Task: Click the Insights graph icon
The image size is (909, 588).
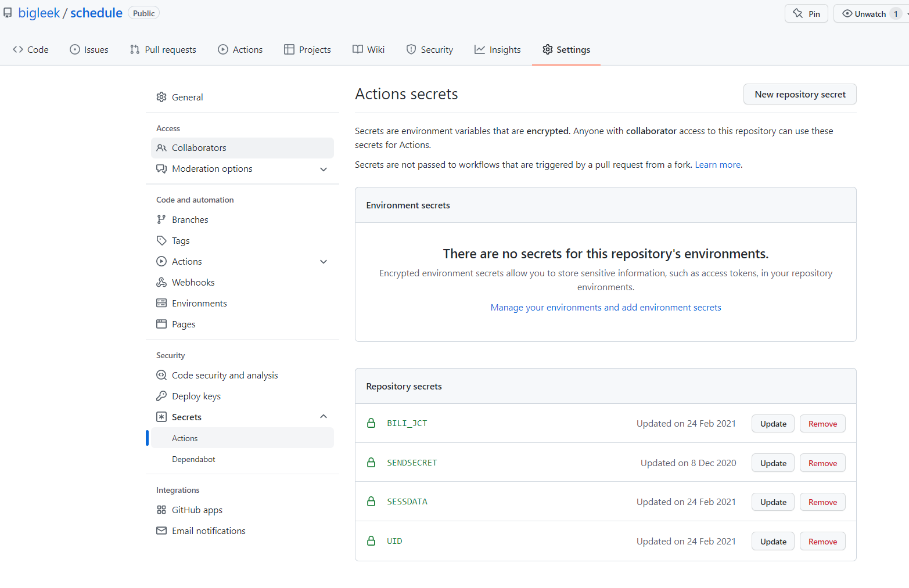Action: [x=480, y=49]
